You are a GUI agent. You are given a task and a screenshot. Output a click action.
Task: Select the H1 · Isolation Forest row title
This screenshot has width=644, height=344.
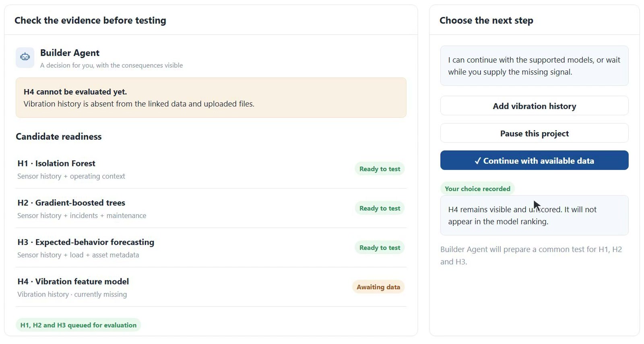coord(56,163)
